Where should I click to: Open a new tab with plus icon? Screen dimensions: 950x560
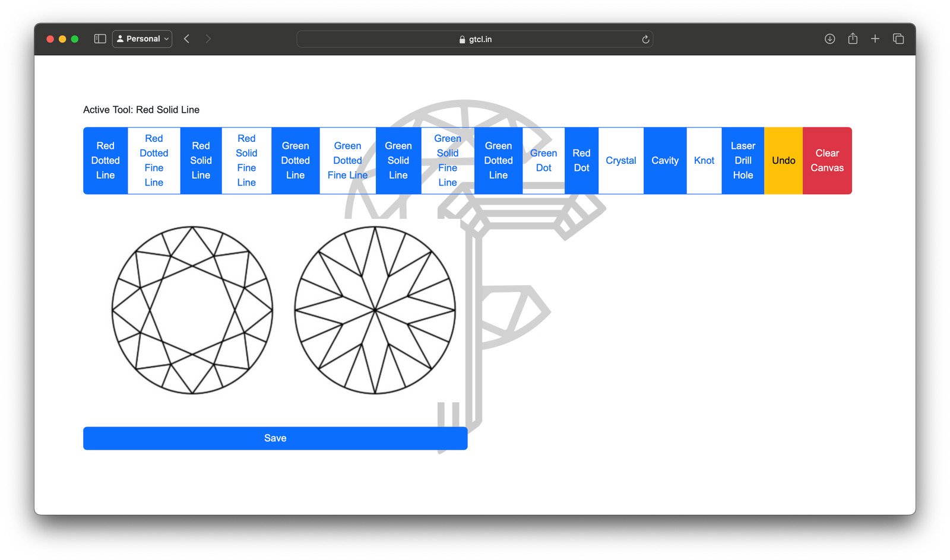(x=875, y=39)
